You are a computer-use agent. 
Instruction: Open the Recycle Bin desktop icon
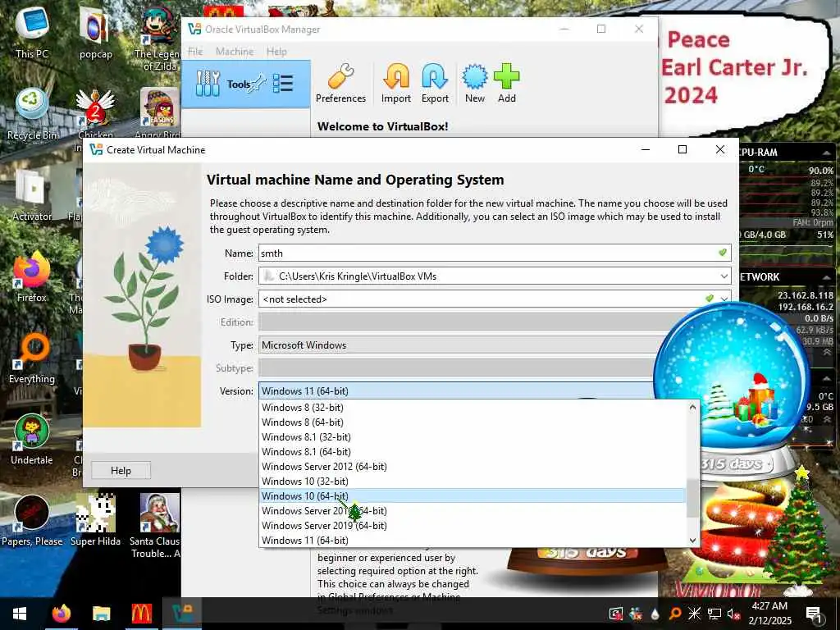tap(32, 115)
